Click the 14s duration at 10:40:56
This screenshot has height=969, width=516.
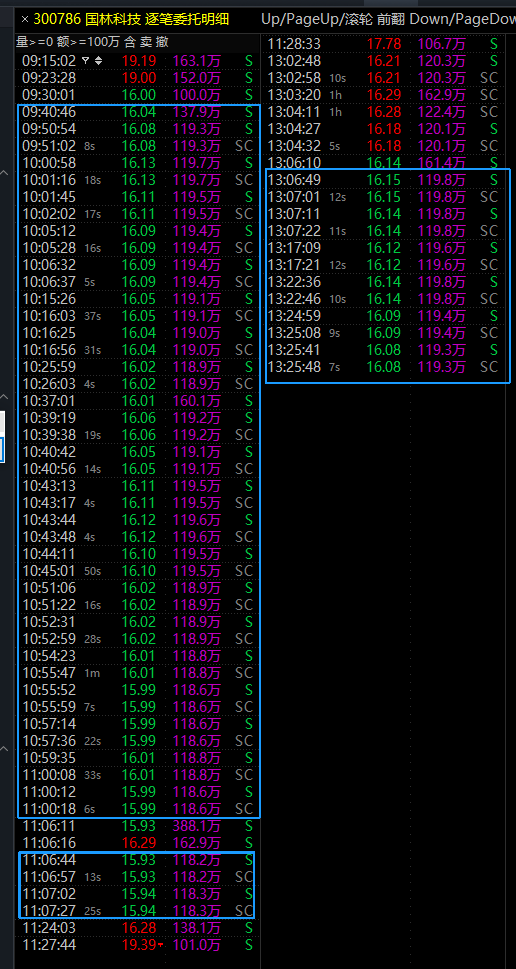(92, 469)
